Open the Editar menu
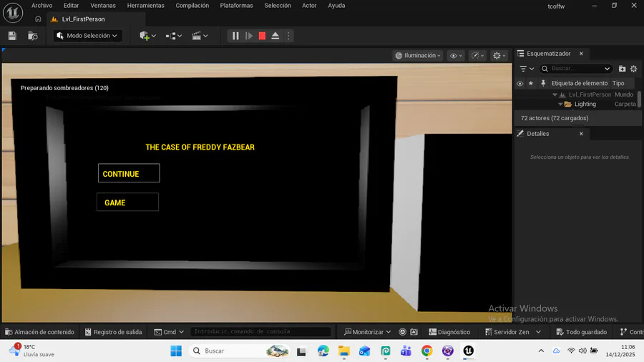The image size is (644, 362). click(71, 5)
